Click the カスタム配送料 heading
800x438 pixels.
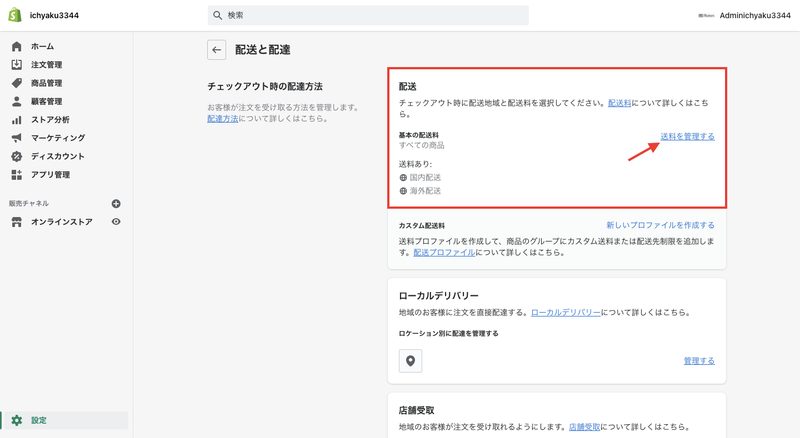coord(421,226)
